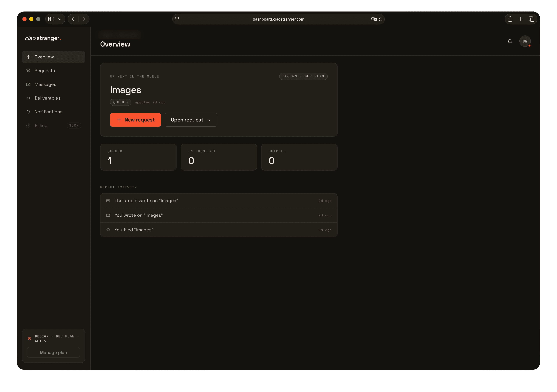
Task: Click the Deliverables code brackets icon
Action: coord(28,98)
